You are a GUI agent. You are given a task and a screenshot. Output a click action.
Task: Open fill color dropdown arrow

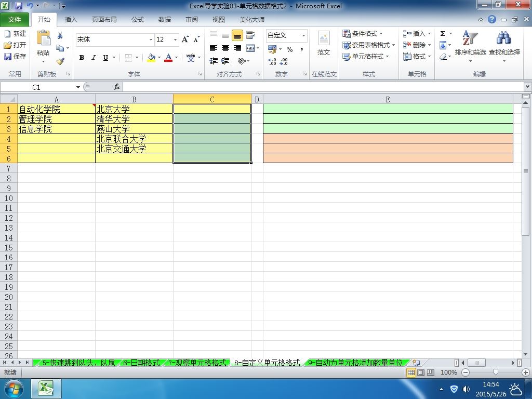tap(159, 58)
